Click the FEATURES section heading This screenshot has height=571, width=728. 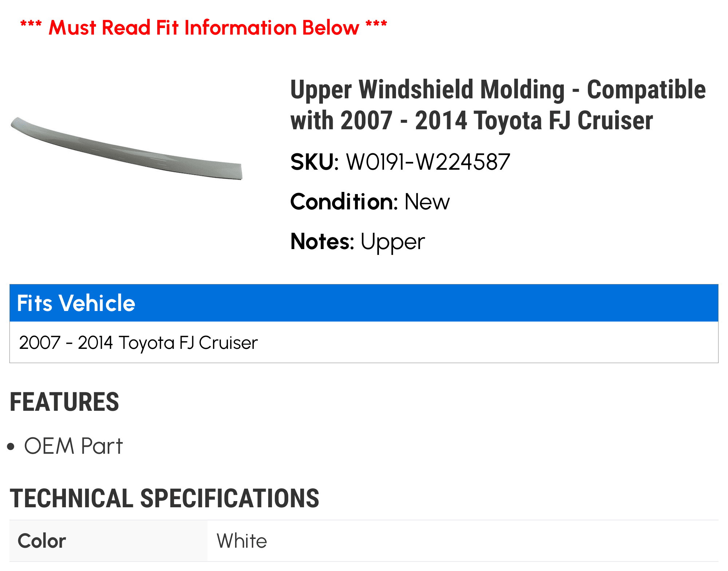pyautogui.click(x=64, y=402)
